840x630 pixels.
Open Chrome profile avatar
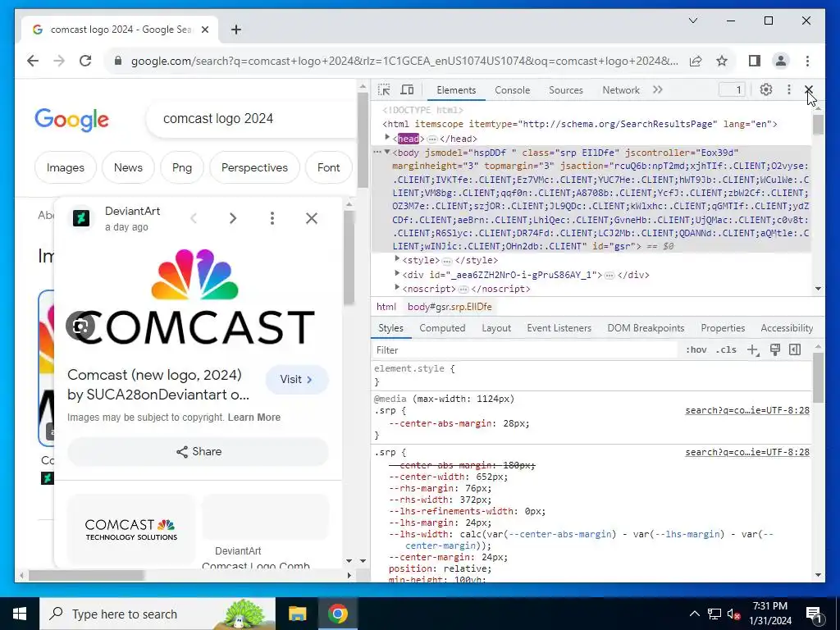point(781,61)
